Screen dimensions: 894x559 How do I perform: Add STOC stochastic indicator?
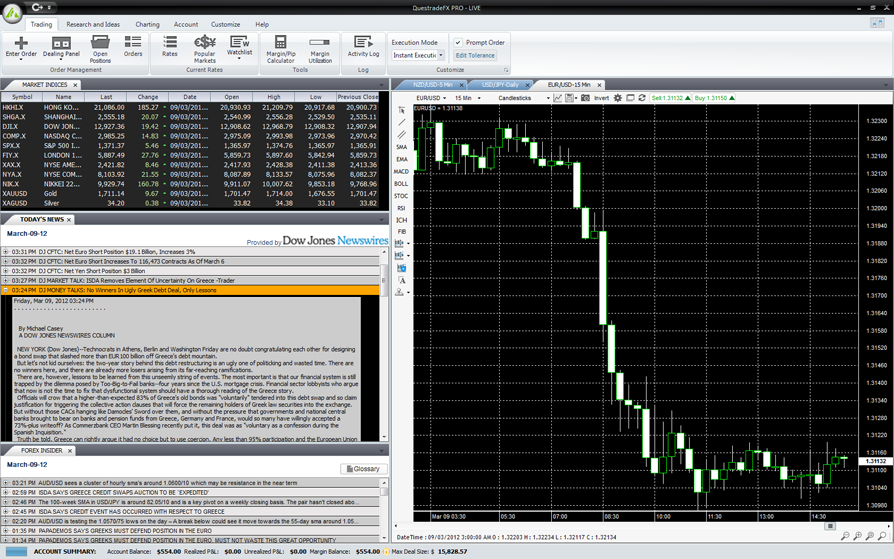click(401, 196)
